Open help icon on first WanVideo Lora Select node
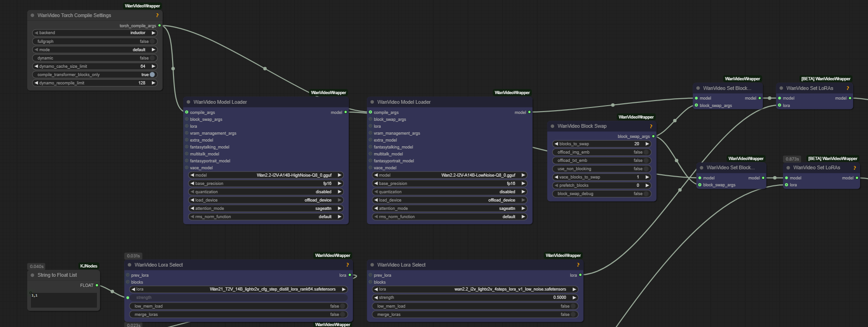 click(x=347, y=265)
